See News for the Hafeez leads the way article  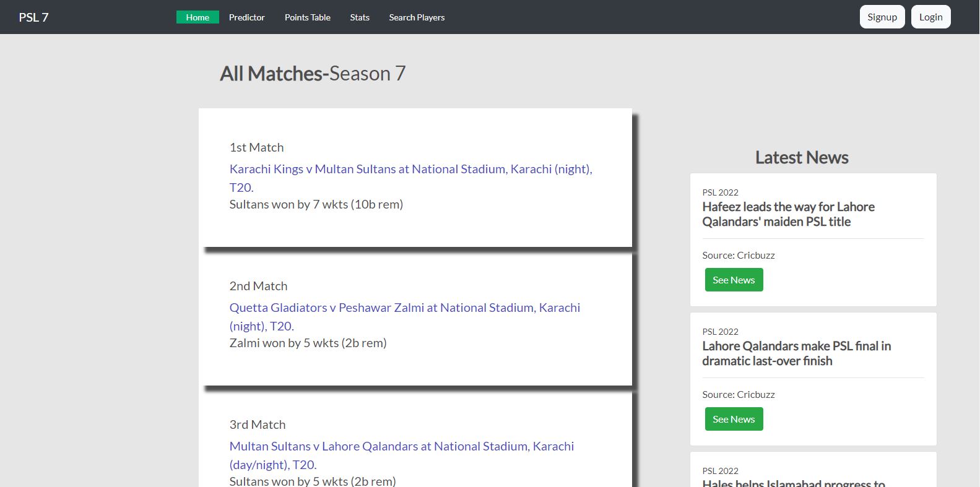click(734, 280)
